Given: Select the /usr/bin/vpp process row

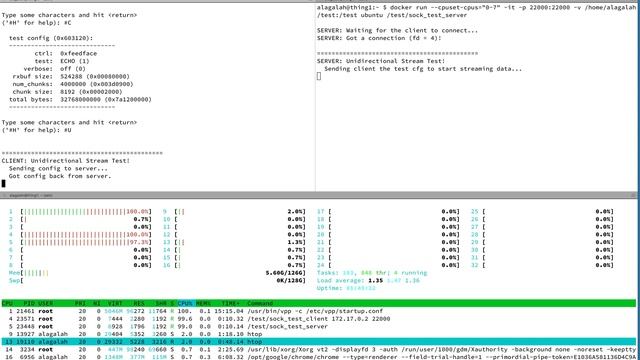Looking at the screenshot, I should click(x=319, y=311).
